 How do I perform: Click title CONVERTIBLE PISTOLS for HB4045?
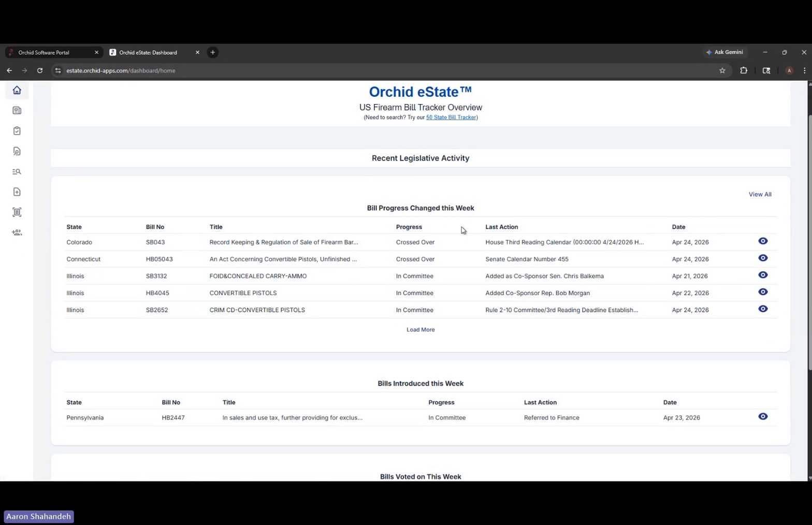tap(243, 293)
